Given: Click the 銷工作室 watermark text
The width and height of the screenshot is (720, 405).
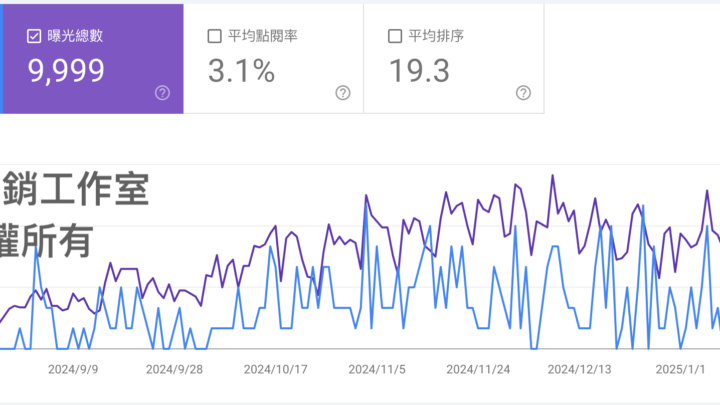Looking at the screenshot, I should [76, 190].
